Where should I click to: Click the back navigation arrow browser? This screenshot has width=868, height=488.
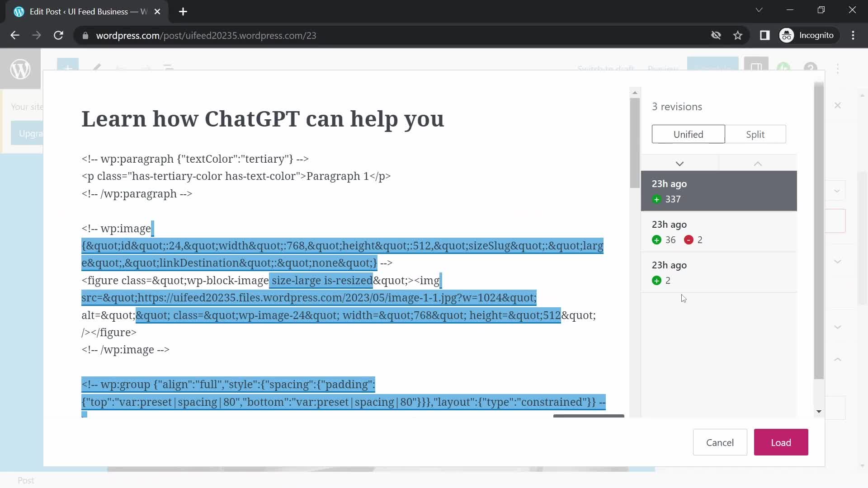[x=14, y=35]
